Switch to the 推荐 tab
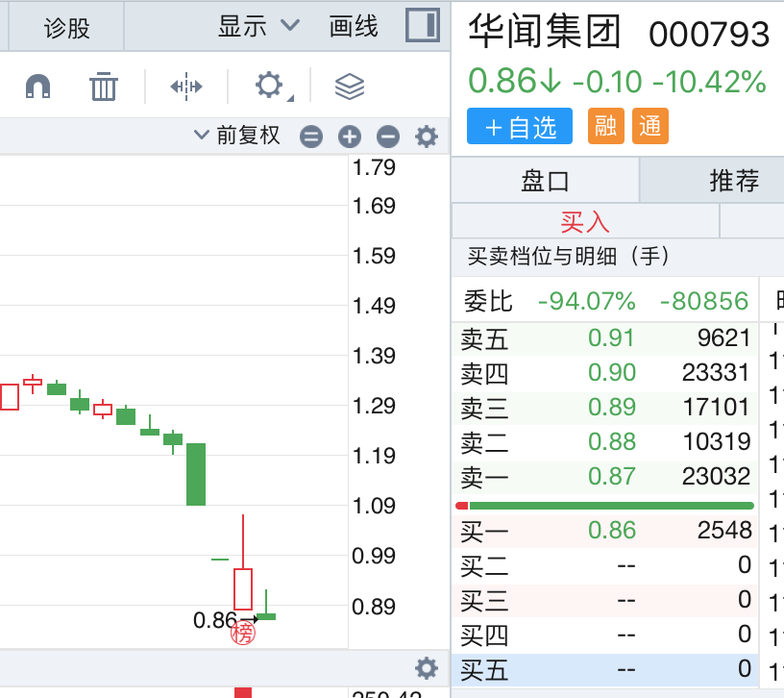 point(733,180)
